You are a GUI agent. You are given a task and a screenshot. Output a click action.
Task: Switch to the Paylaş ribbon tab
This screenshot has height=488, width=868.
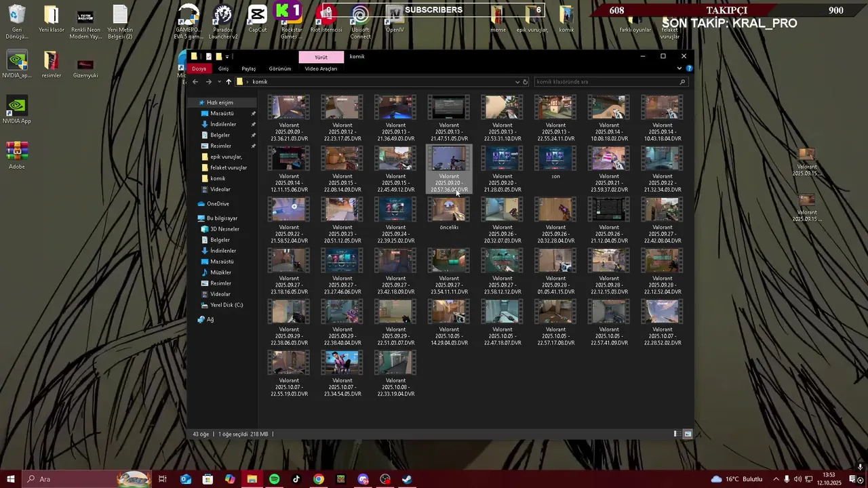tap(249, 68)
